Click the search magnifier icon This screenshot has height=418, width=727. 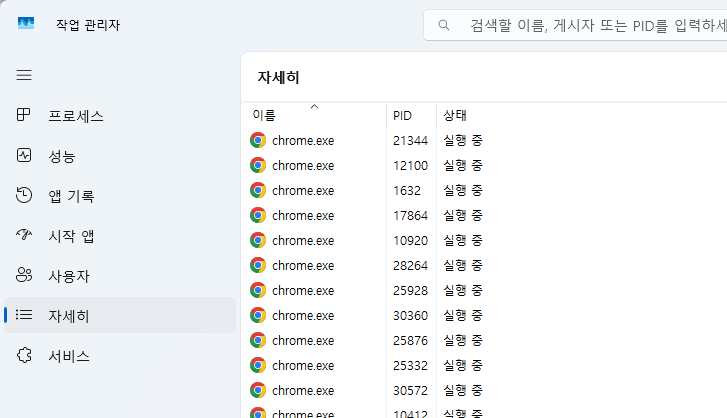coord(444,25)
